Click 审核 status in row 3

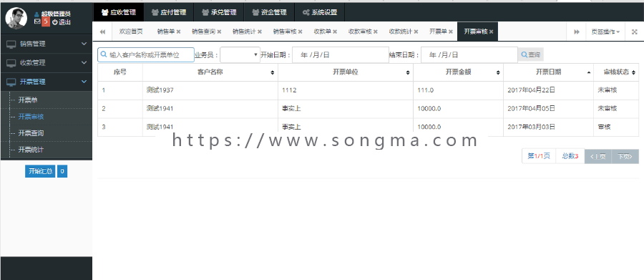click(604, 127)
